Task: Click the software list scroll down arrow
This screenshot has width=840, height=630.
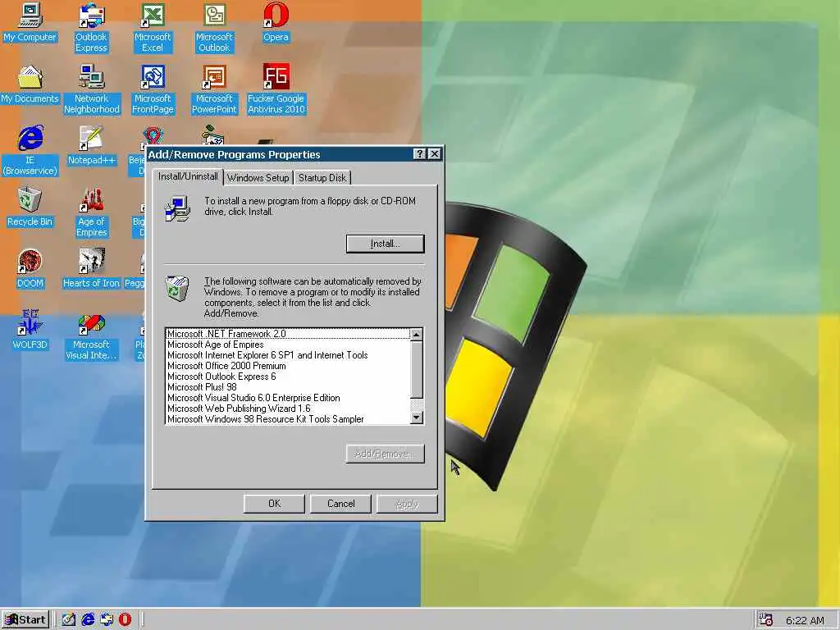Action: point(417,418)
